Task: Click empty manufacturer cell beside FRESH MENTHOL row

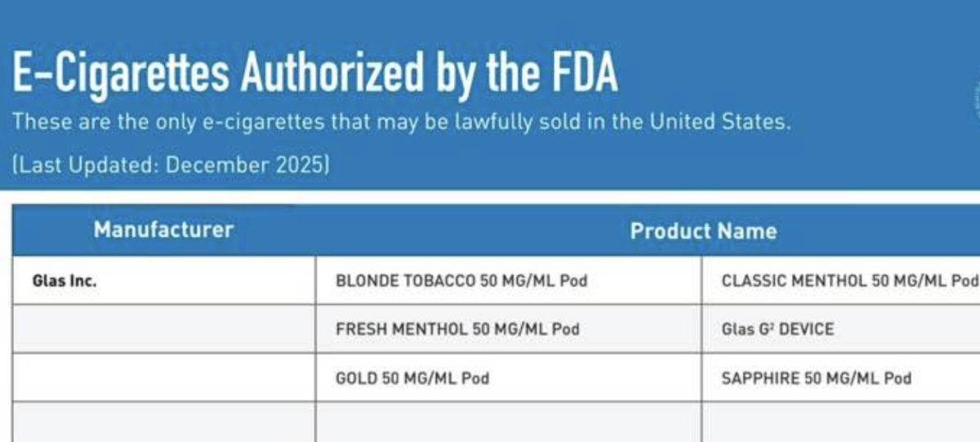Action: point(163,329)
